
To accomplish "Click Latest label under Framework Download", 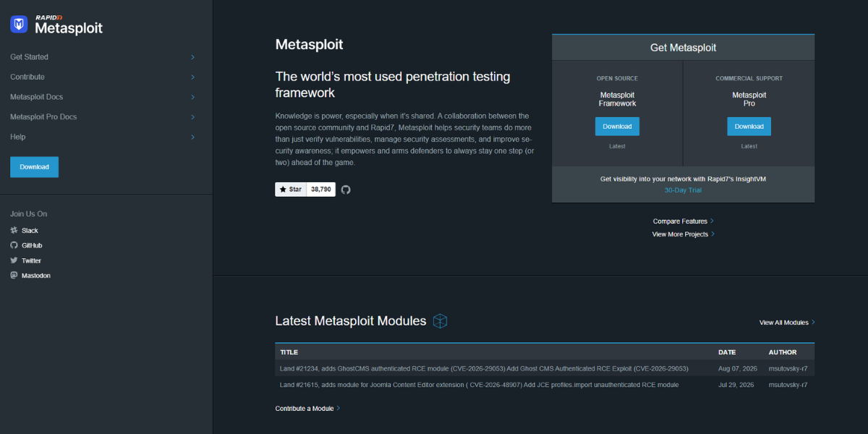I will (617, 146).
